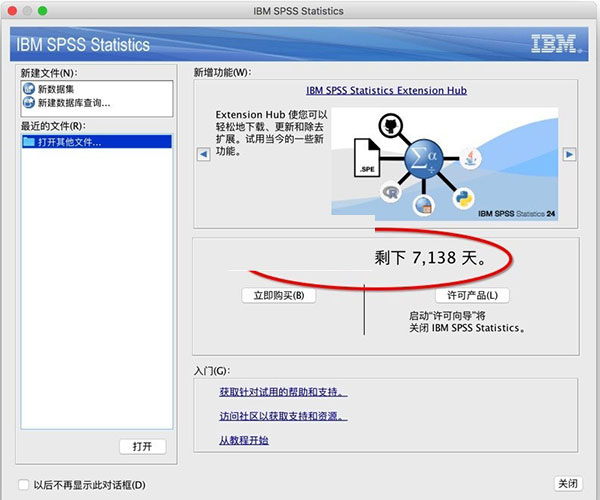The image size is (600, 500).
Task: Select 打开其他文件... in recent files
Action: pos(96,142)
